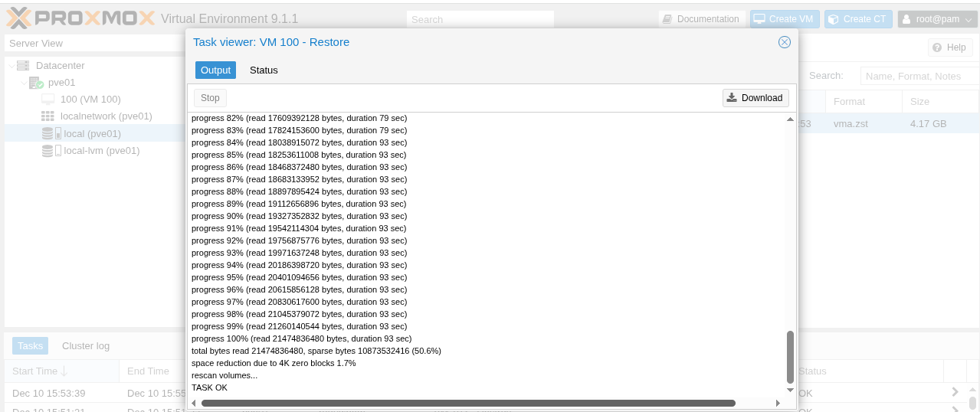Click horizontal scrollbar right arrow
980x412 pixels.
(x=778, y=403)
